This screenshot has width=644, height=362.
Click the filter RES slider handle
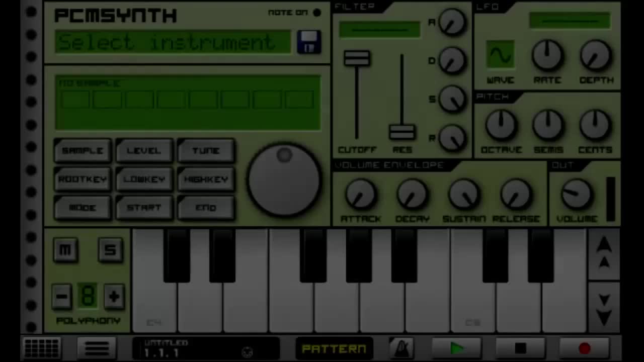pyautogui.click(x=402, y=132)
